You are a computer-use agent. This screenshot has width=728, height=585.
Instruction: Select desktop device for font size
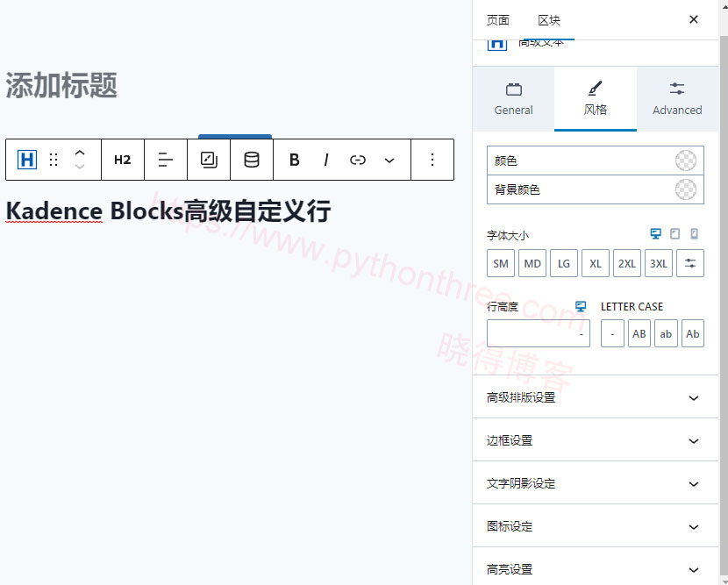(x=655, y=234)
